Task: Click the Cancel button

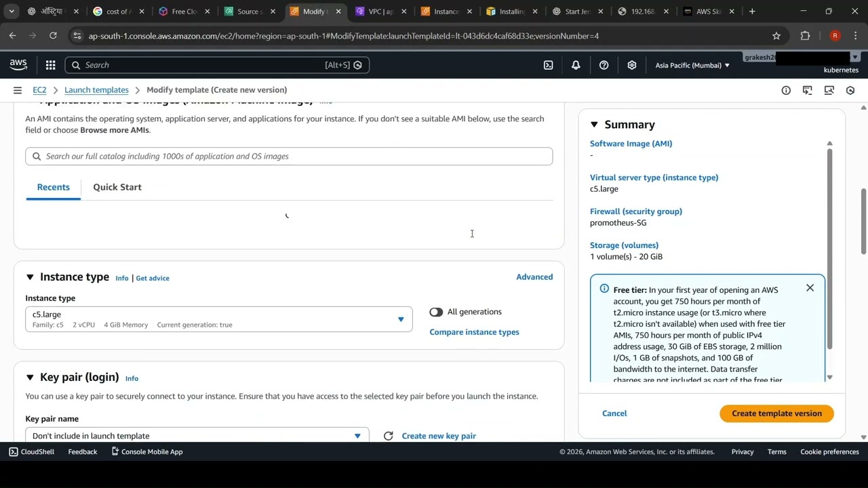Action: (614, 413)
